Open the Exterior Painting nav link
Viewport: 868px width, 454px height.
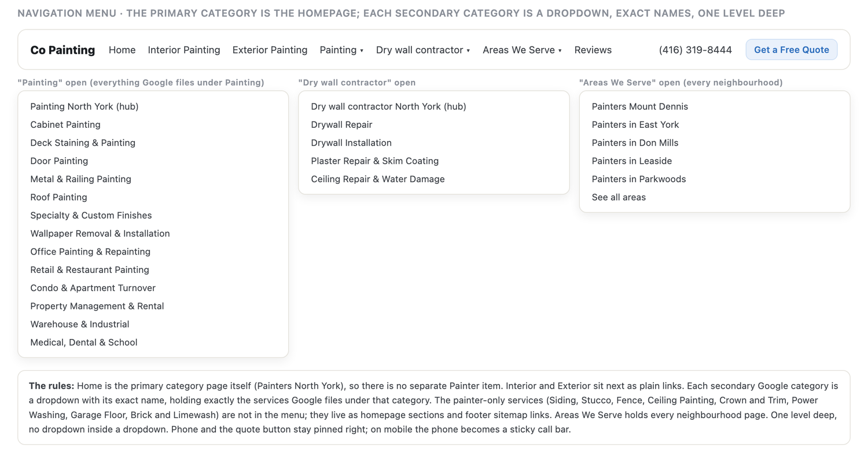pyautogui.click(x=270, y=50)
